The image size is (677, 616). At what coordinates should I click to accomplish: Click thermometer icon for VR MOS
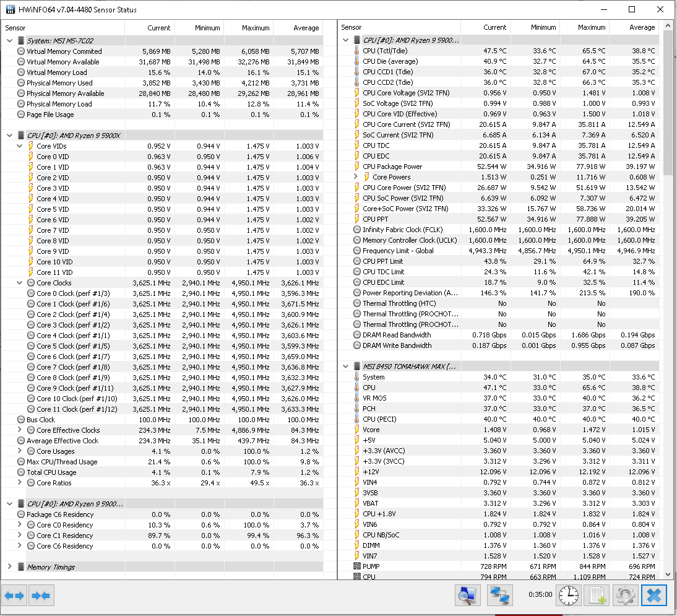click(x=356, y=398)
